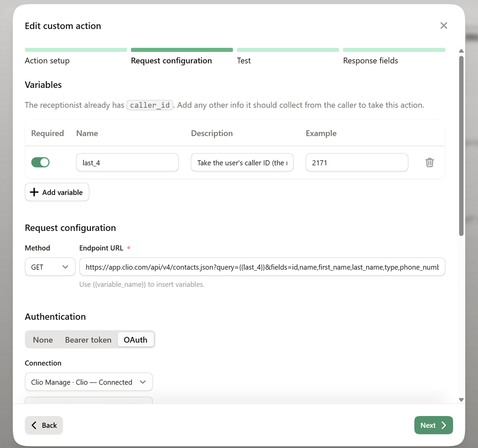Click the Endpoint URL label
This screenshot has width=478, height=448.
point(101,248)
